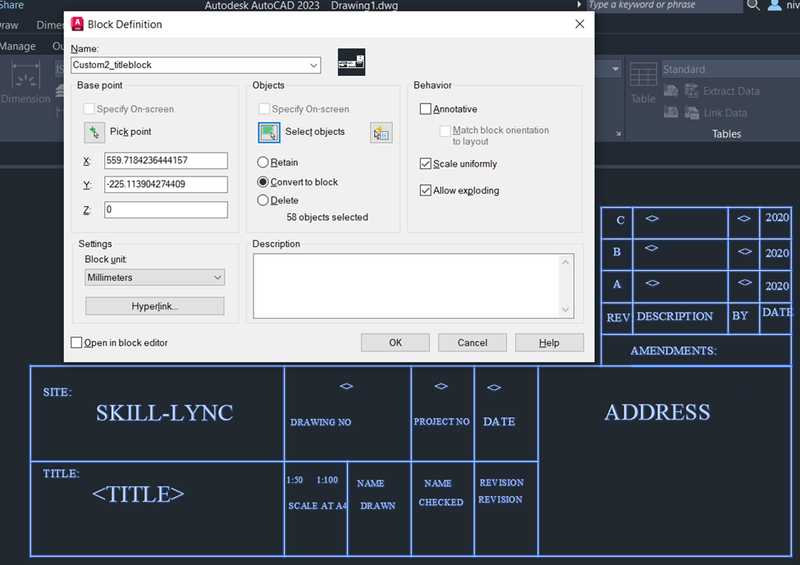
Task: Expand the Tables panel dialog launcher arrow
Action: [618, 134]
